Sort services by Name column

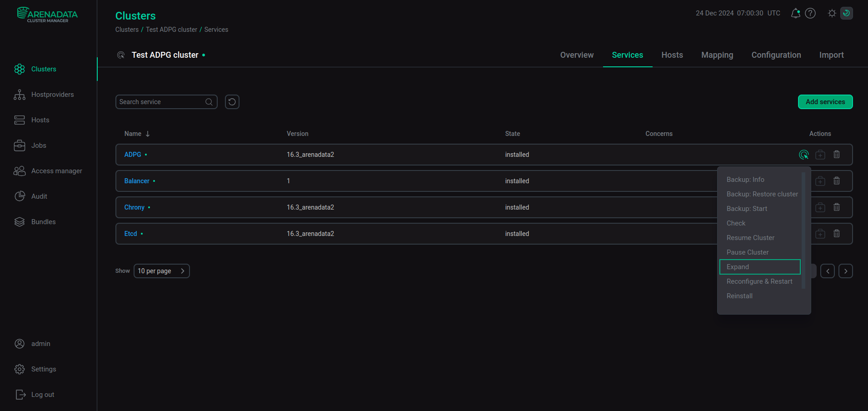click(x=137, y=134)
